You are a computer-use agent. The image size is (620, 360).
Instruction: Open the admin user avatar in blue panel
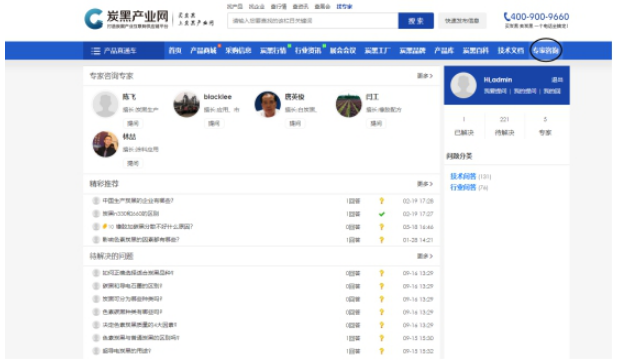(463, 85)
